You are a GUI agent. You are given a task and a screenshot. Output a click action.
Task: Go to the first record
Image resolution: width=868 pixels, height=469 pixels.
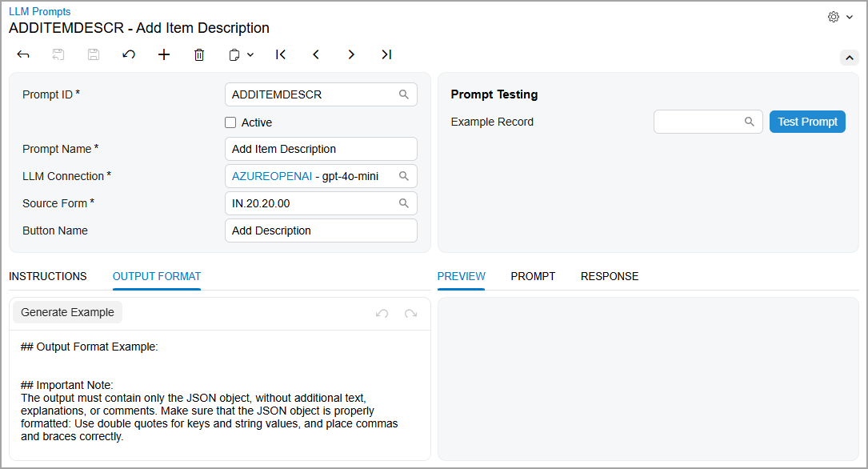tap(281, 54)
